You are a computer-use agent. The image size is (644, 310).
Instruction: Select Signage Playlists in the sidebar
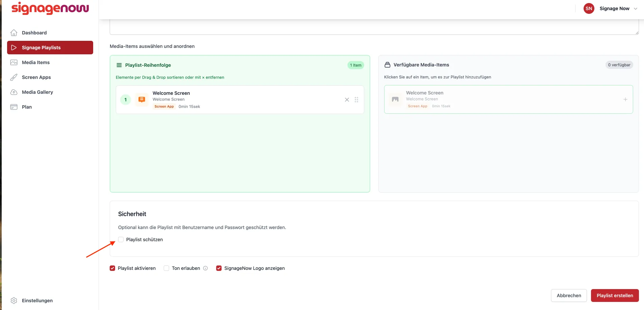50,48
